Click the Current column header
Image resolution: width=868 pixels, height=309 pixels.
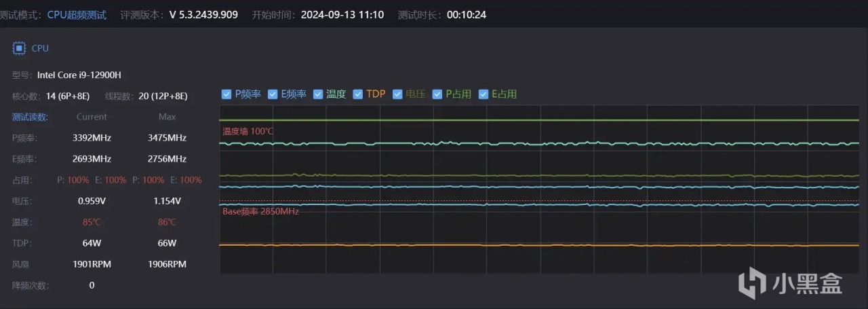click(92, 117)
